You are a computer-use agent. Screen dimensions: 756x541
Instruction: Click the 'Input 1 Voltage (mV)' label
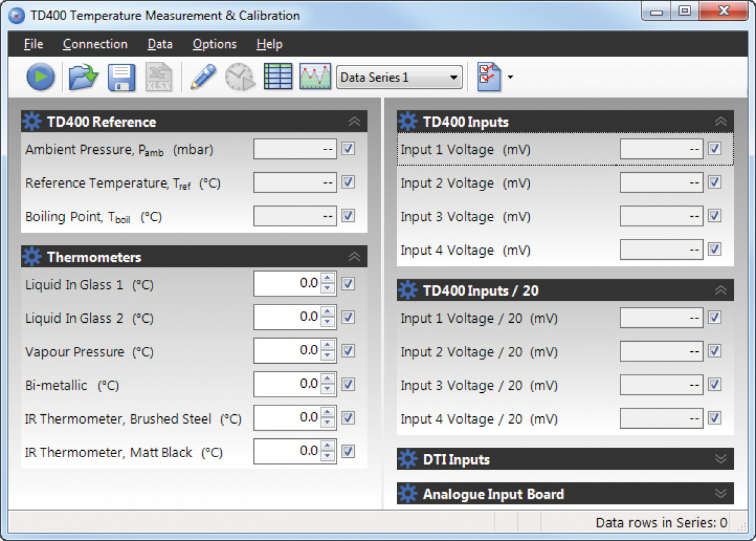(466, 149)
